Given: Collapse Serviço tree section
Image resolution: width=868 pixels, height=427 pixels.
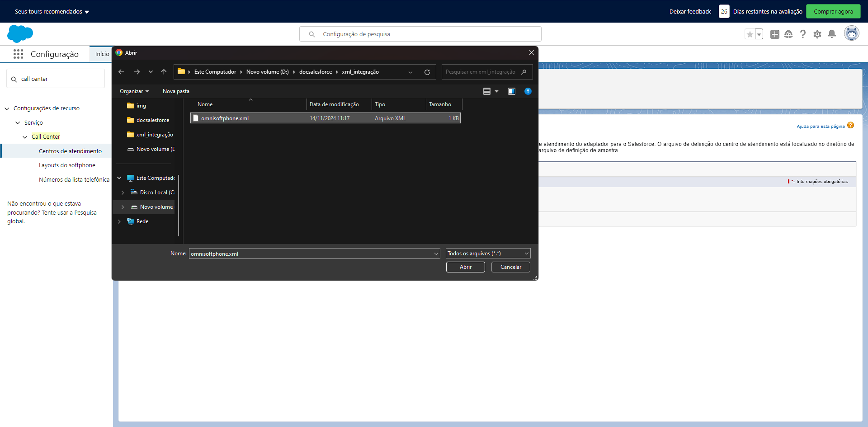Looking at the screenshot, I should (x=18, y=123).
